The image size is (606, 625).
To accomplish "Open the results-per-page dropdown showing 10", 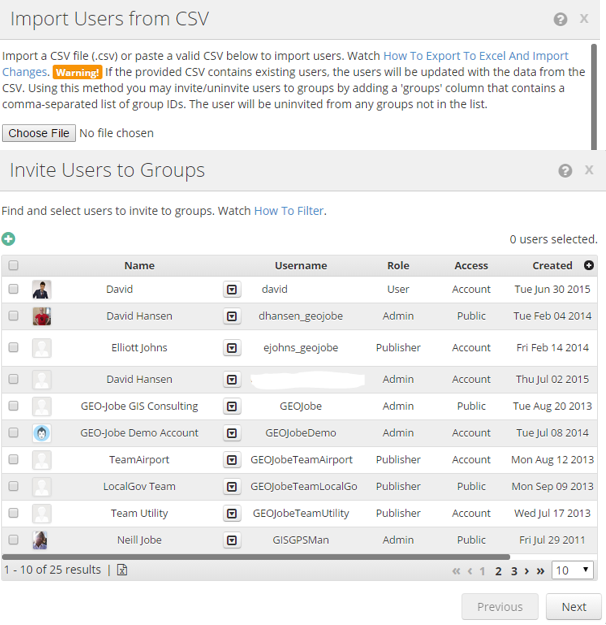I will click(573, 570).
